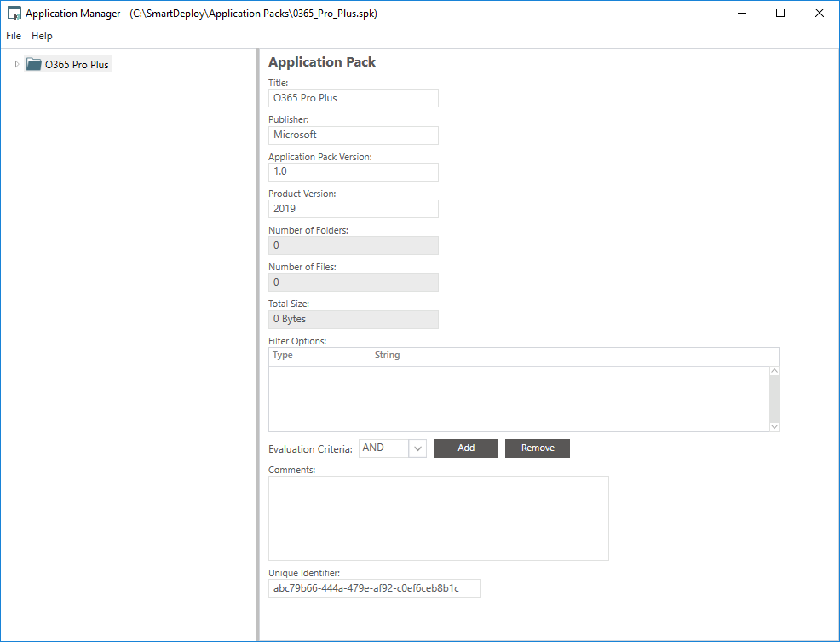Expand the O365 Pro Plus tree node

(x=16, y=64)
